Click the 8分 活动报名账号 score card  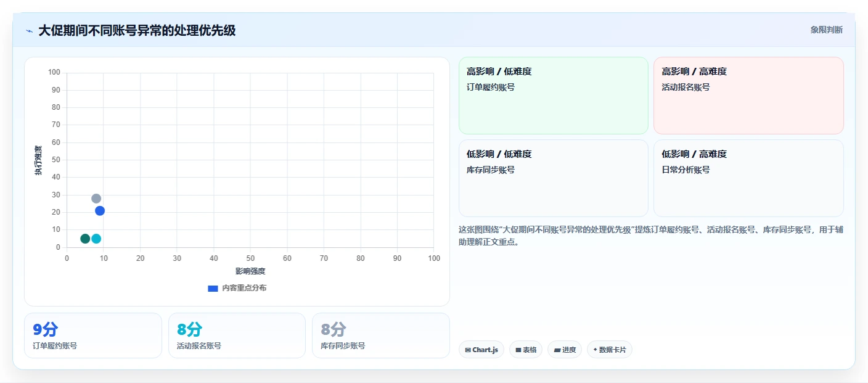click(x=237, y=336)
